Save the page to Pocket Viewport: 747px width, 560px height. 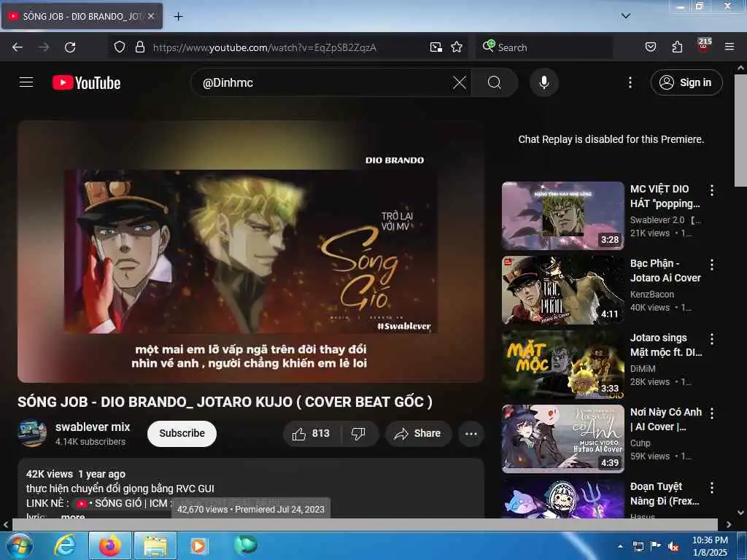[x=651, y=47]
